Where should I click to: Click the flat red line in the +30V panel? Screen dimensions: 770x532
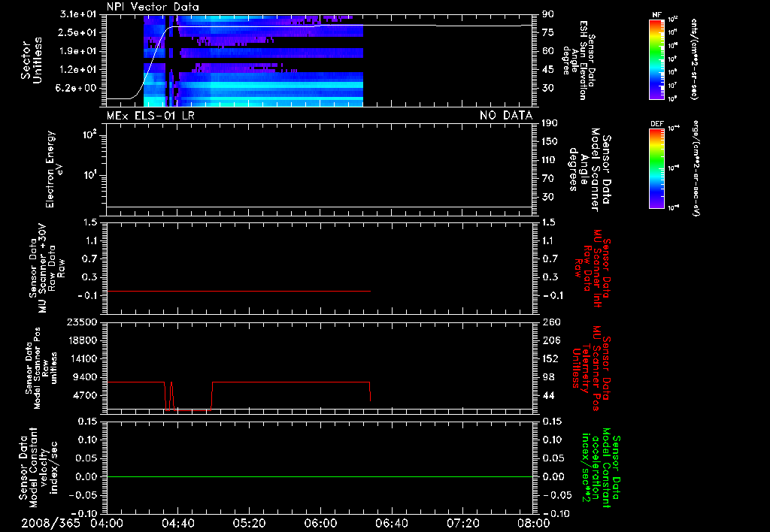pyautogui.click(x=238, y=292)
